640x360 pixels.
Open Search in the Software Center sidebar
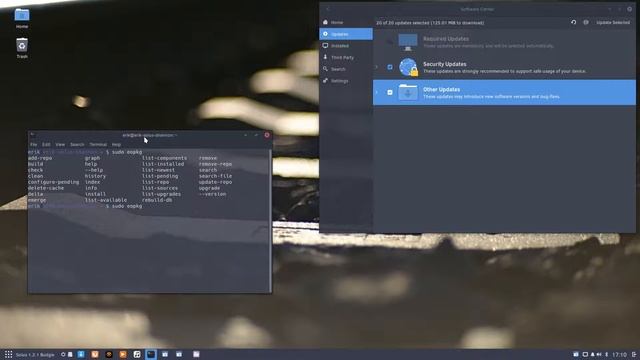[346, 69]
